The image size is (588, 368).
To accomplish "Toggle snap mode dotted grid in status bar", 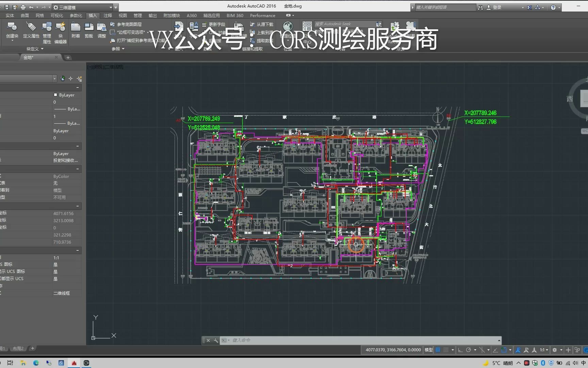I will pos(446,350).
